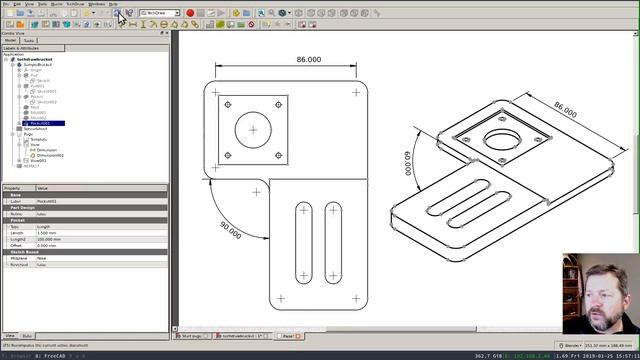Click the vertical scrollbar at right of drawing
This screenshot has width=640, height=360.
pyautogui.click(x=636, y=173)
